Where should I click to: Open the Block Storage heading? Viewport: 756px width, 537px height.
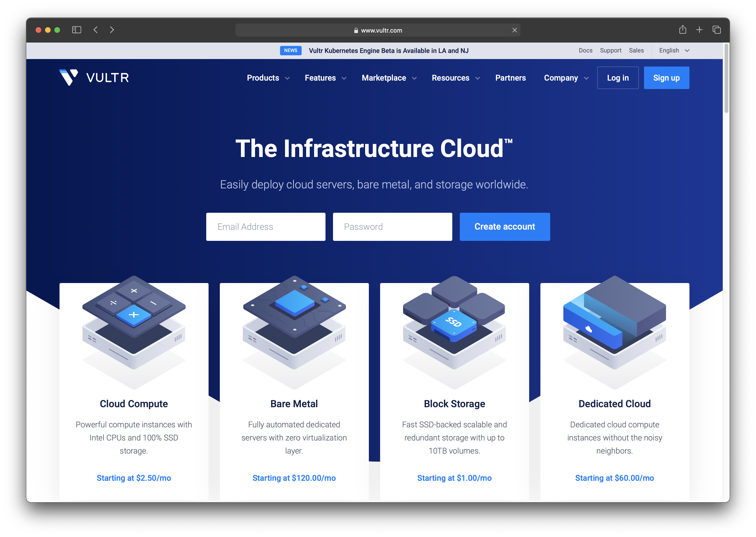click(454, 404)
